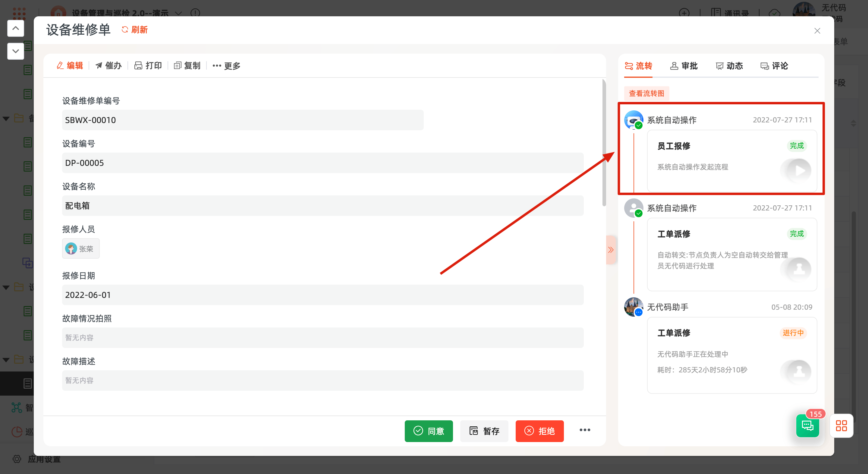Click the refresh icon next to 刷新

[x=125, y=30]
